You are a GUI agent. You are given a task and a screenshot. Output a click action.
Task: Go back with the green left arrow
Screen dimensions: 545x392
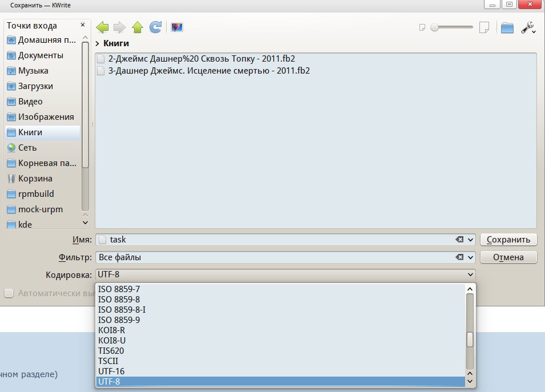[102, 27]
